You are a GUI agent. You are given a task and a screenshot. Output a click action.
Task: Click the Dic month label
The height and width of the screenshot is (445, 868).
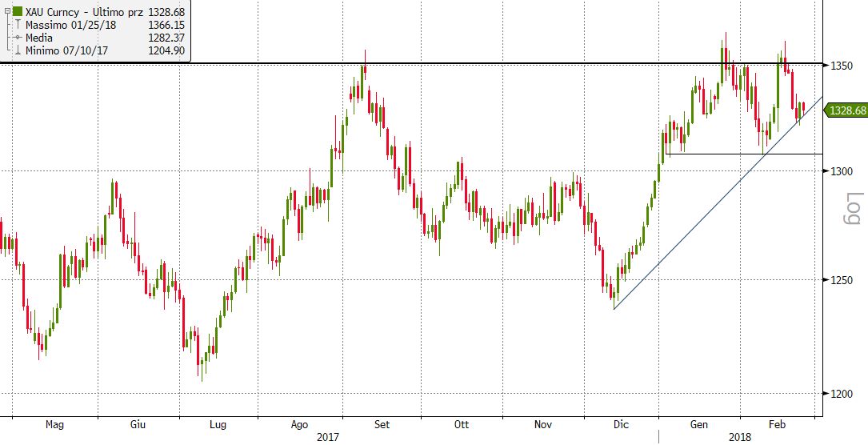coord(621,424)
